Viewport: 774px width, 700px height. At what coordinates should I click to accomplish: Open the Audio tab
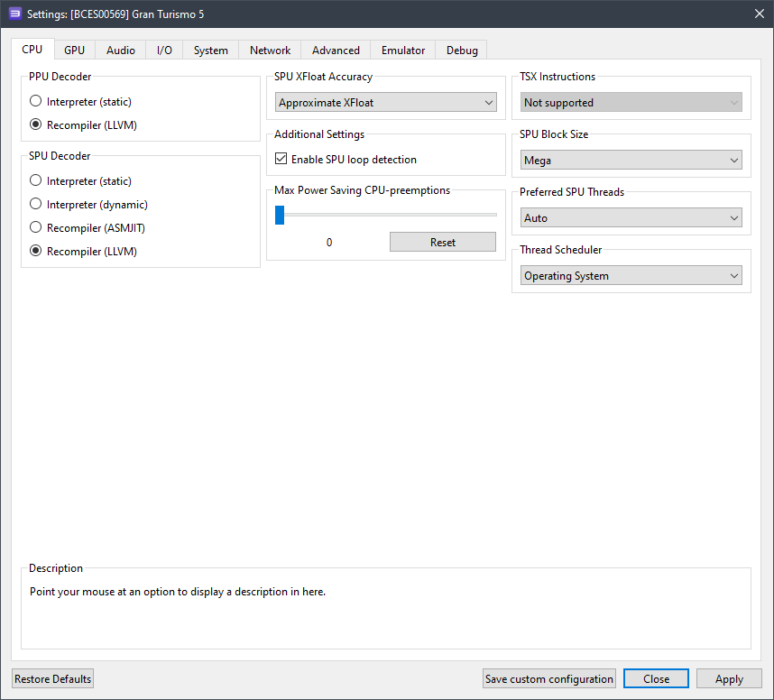click(x=121, y=51)
